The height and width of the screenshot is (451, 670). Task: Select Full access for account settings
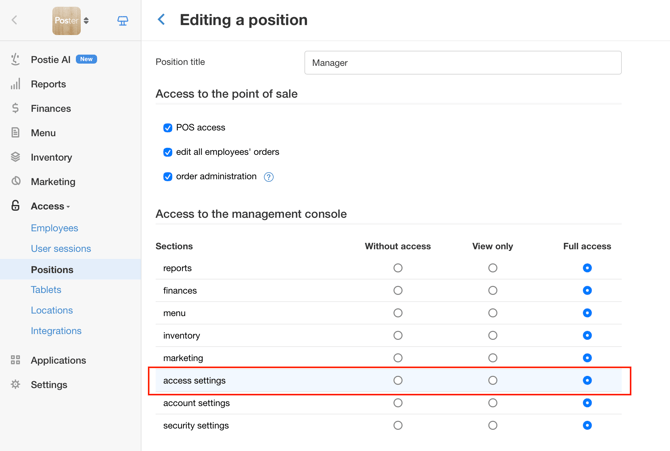point(587,403)
